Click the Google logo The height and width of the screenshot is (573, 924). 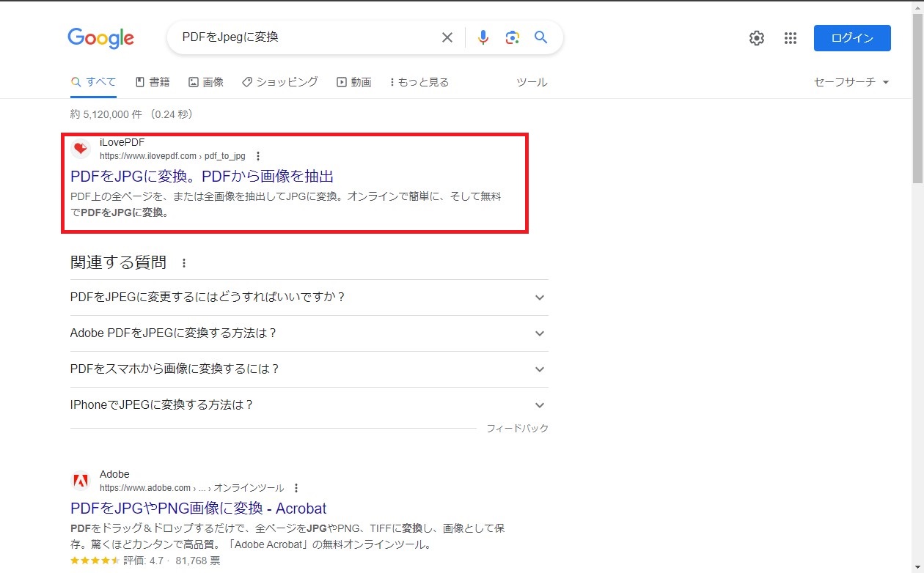[x=100, y=38]
